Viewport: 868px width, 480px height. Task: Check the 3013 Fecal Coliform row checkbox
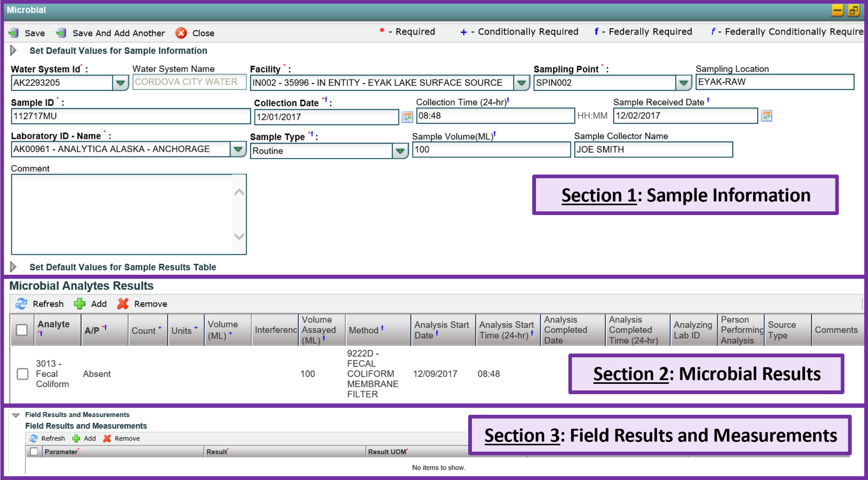[22, 374]
